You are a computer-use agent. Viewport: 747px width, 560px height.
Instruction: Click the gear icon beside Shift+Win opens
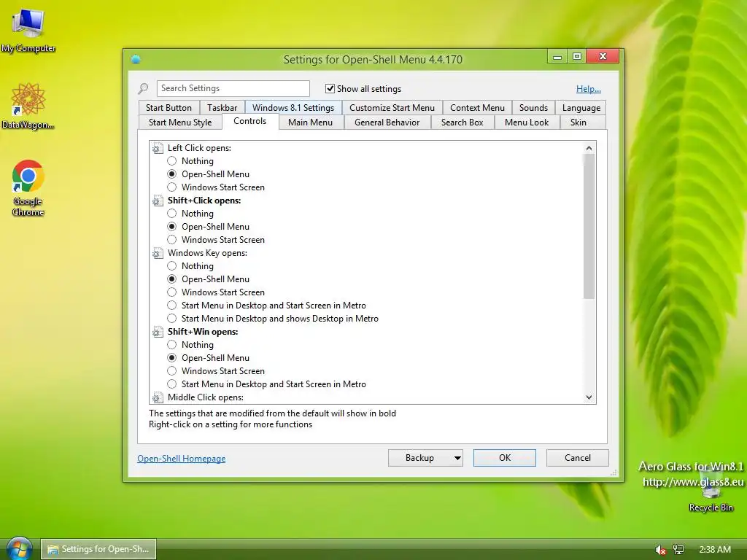[x=158, y=332]
